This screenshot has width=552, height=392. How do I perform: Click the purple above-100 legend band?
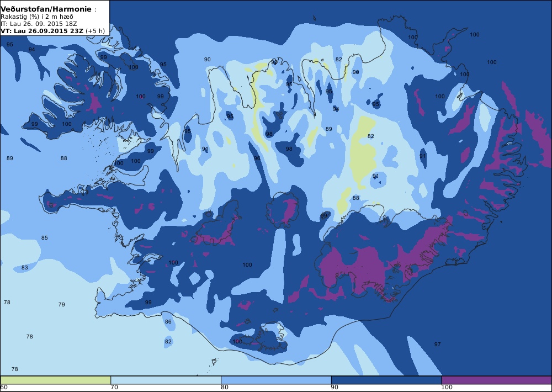[497, 380]
